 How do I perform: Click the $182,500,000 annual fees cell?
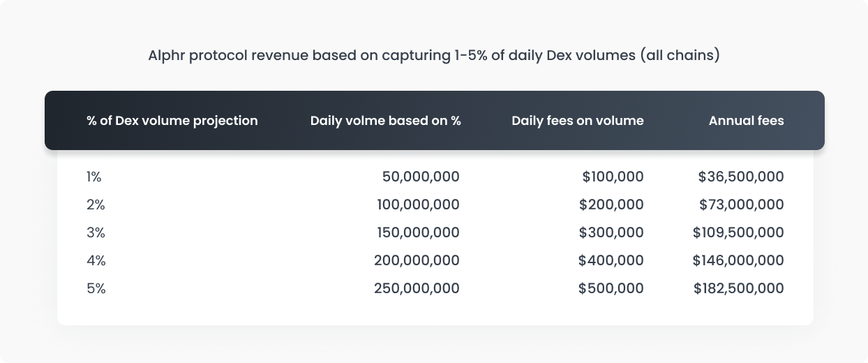pyautogui.click(x=739, y=289)
